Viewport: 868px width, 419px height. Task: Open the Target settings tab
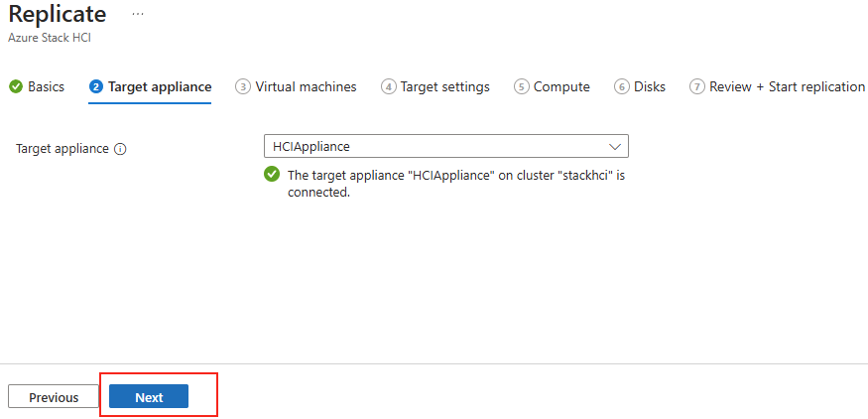pyautogui.click(x=435, y=87)
